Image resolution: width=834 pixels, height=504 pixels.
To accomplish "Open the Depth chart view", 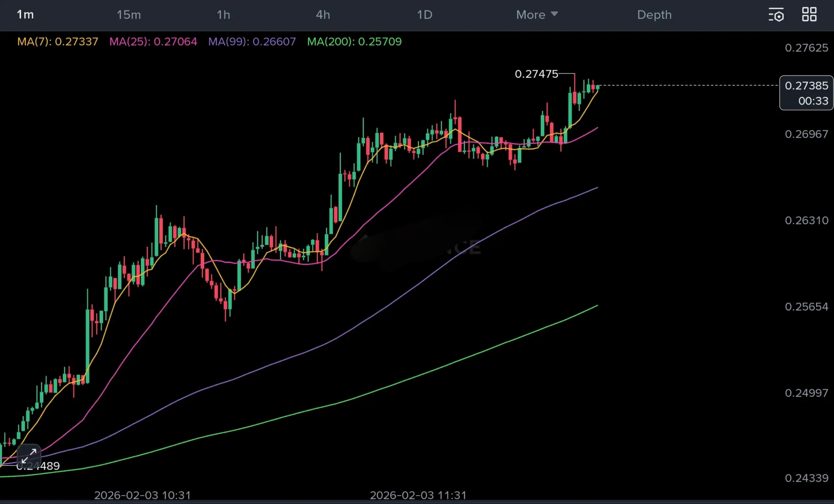I will click(654, 15).
